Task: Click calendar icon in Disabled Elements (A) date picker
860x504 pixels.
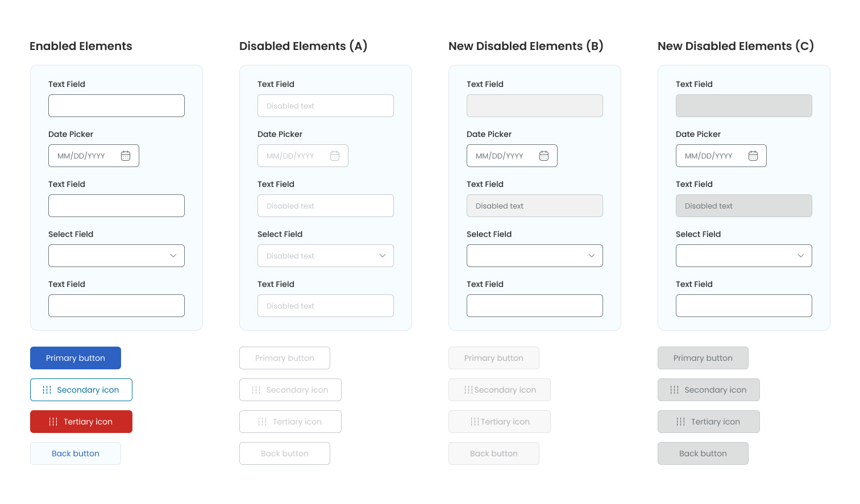Action: coord(335,156)
